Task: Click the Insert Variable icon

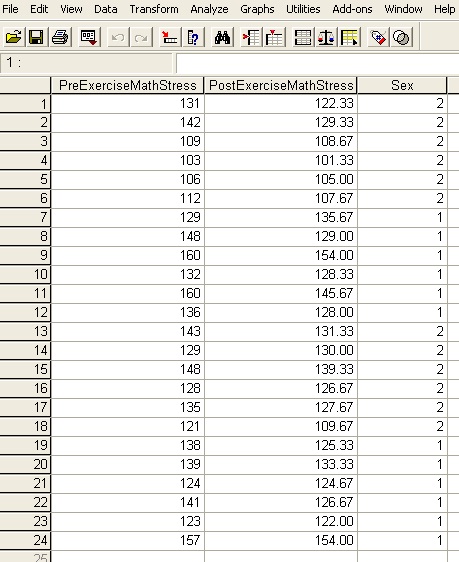Action: click(x=274, y=37)
